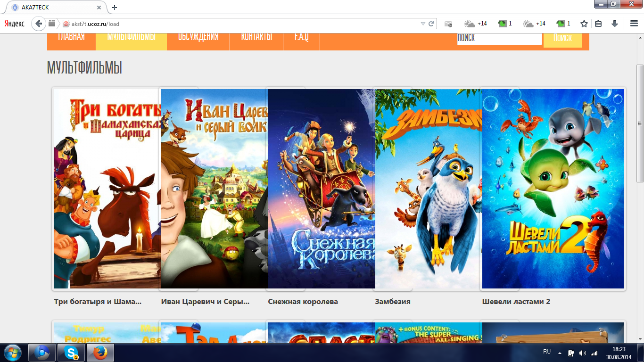Bookmark this page with the star icon
644x362 pixels.
(x=584, y=24)
